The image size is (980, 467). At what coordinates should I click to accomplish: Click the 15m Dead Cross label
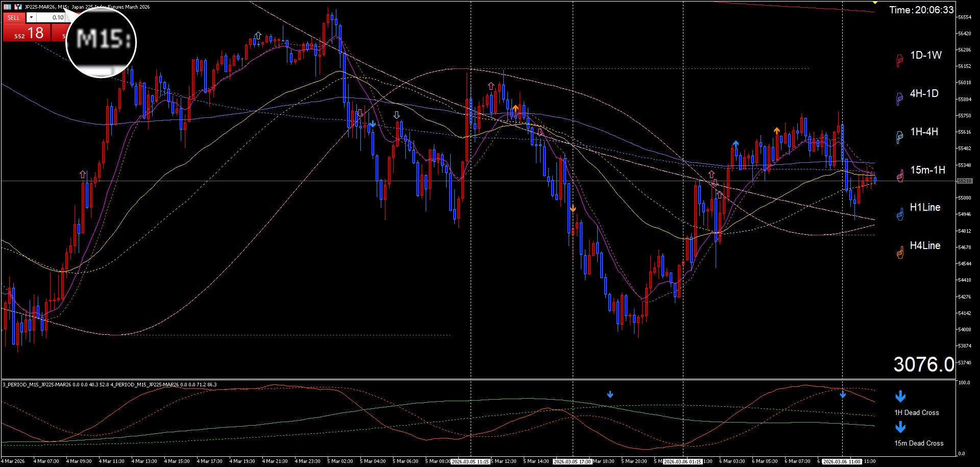(919, 443)
